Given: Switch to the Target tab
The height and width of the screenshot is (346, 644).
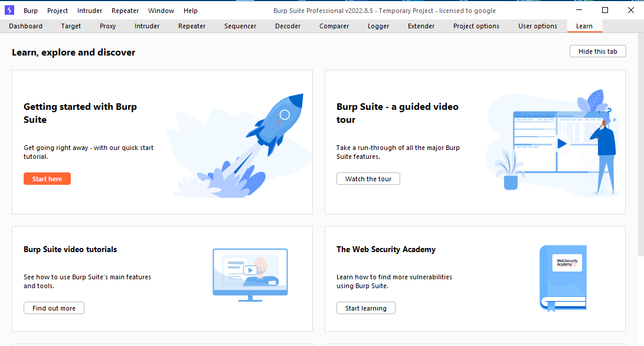Looking at the screenshot, I should click(x=71, y=27).
